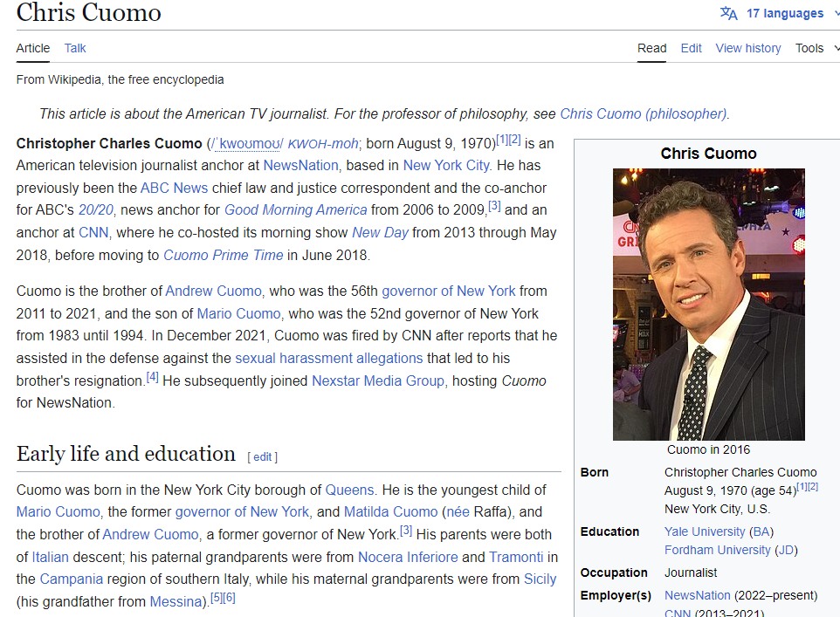The height and width of the screenshot is (617, 840).
Task: Click the Campania region link
Action: 72,579
